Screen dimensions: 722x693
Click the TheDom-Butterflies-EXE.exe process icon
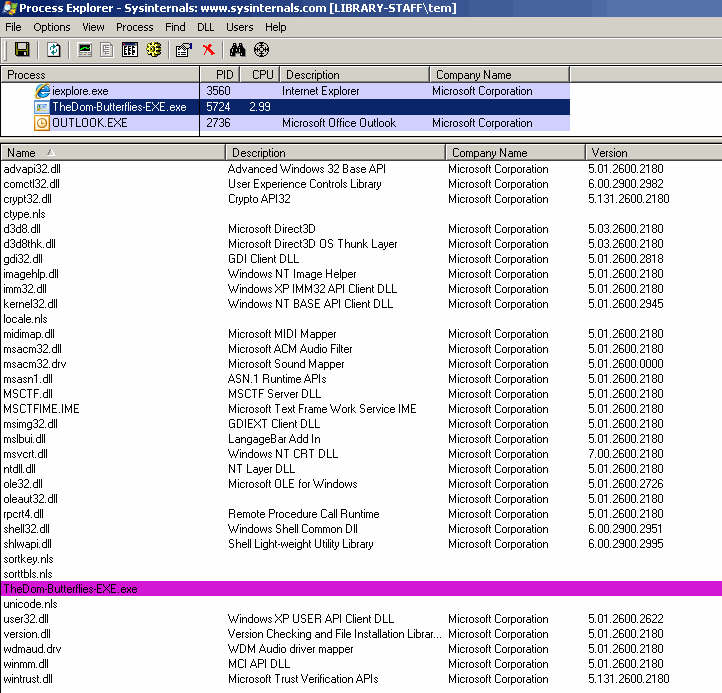tap(42, 107)
